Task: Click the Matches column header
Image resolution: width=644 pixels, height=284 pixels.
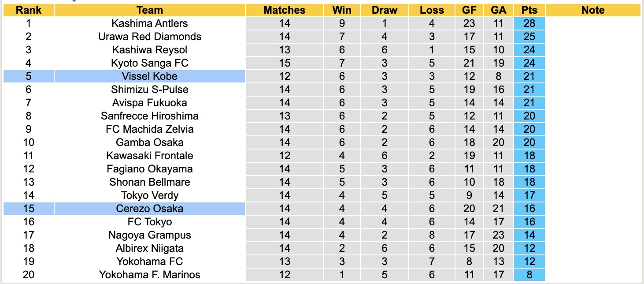Action: tap(284, 10)
